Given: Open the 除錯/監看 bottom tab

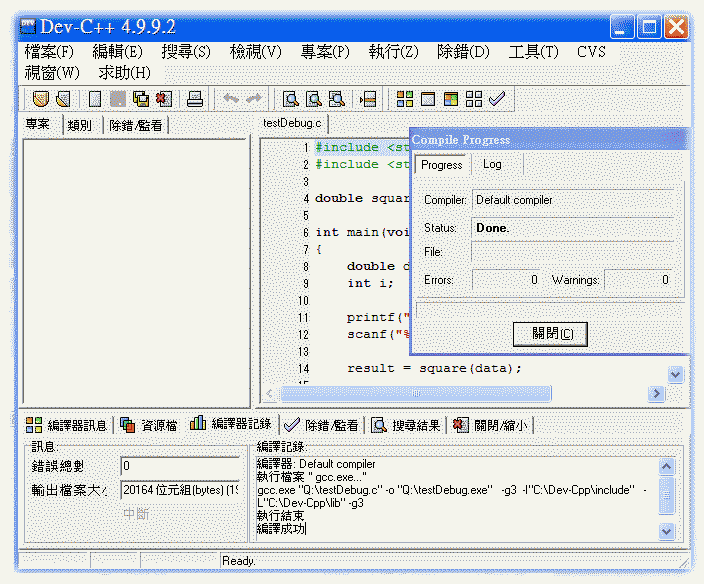Looking at the screenshot, I should coord(321,425).
